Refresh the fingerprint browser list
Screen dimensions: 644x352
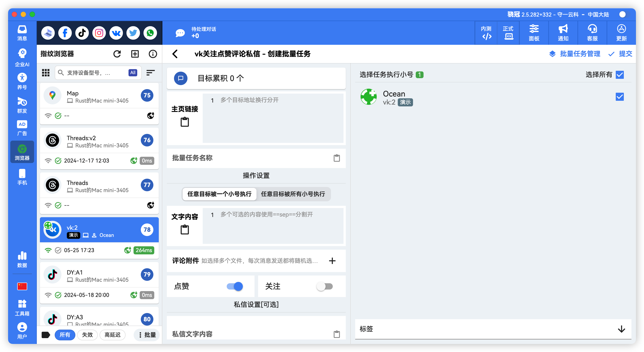point(117,54)
